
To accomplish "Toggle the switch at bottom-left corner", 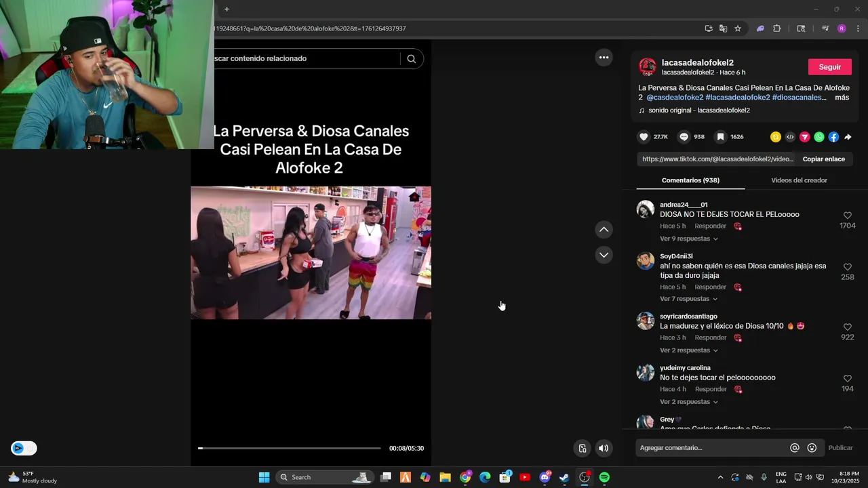I will coord(24,448).
